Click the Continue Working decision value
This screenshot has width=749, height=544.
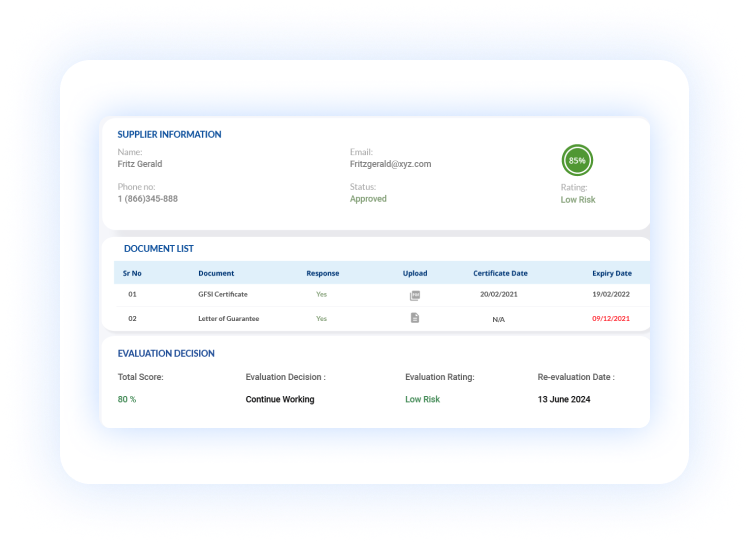coord(280,399)
